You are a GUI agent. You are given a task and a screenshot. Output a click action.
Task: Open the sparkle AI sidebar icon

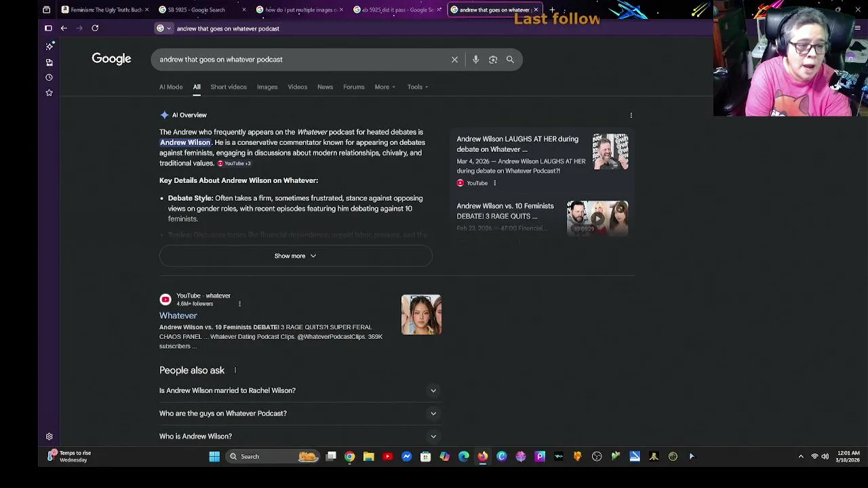pyautogui.click(x=49, y=46)
